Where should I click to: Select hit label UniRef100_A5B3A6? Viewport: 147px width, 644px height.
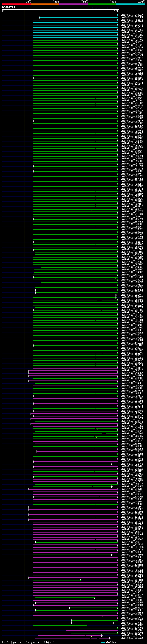(132, 539)
